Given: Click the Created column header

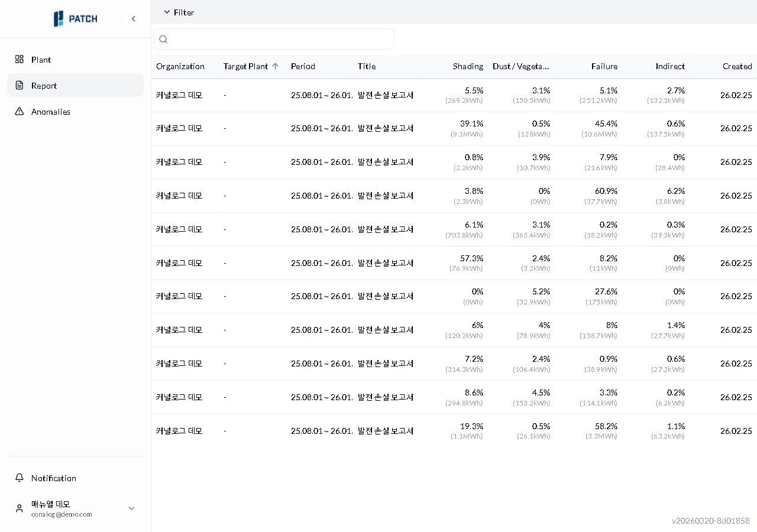Looking at the screenshot, I should (737, 66).
